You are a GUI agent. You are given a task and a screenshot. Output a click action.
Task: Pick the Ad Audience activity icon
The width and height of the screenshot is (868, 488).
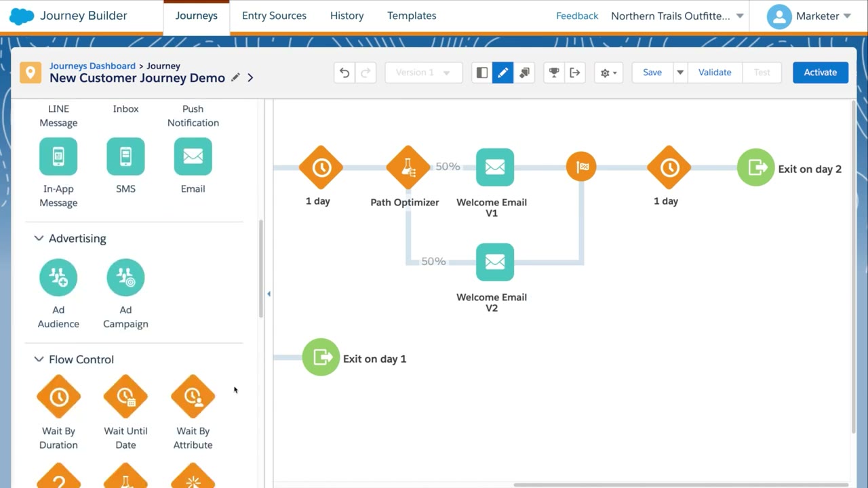coord(58,277)
